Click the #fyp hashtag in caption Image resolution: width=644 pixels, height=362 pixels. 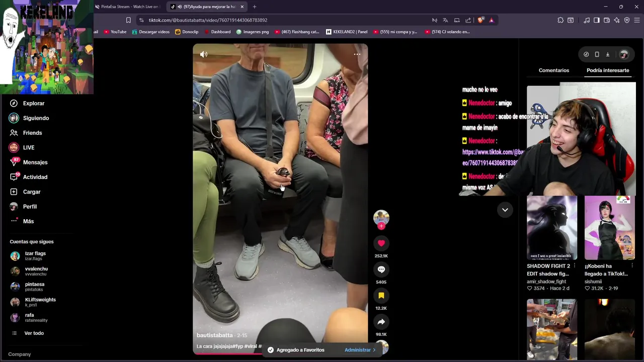[x=238, y=346]
